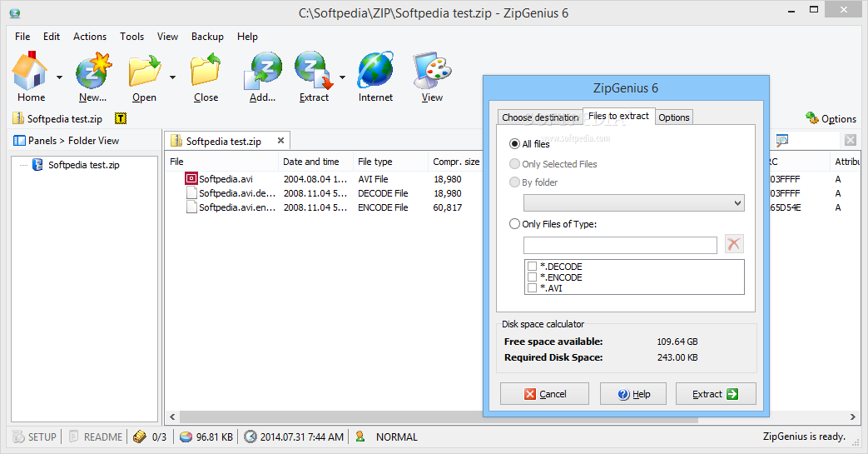Viewport: 868px width, 454px height.
Task: Click the Open folder toolbar icon
Action: click(144, 71)
